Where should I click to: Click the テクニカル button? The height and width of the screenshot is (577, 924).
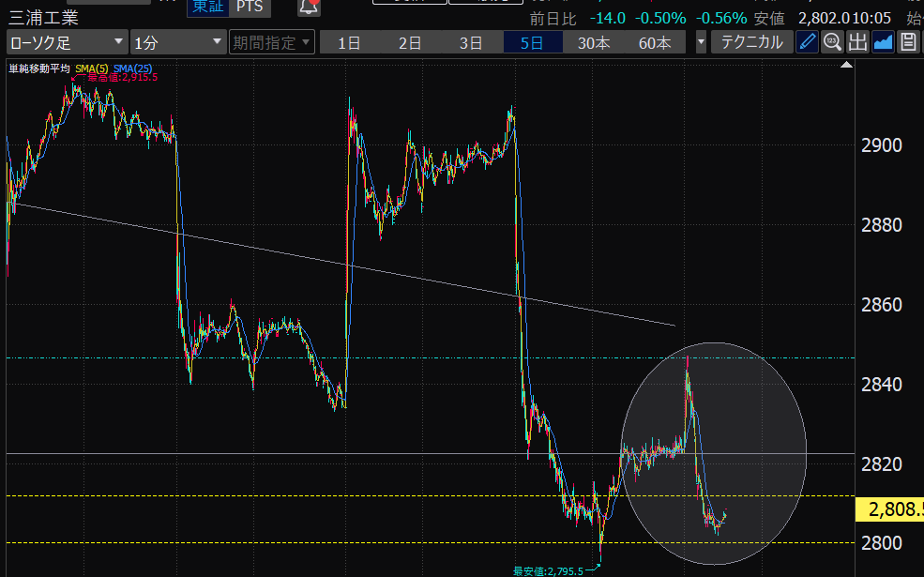(x=750, y=42)
